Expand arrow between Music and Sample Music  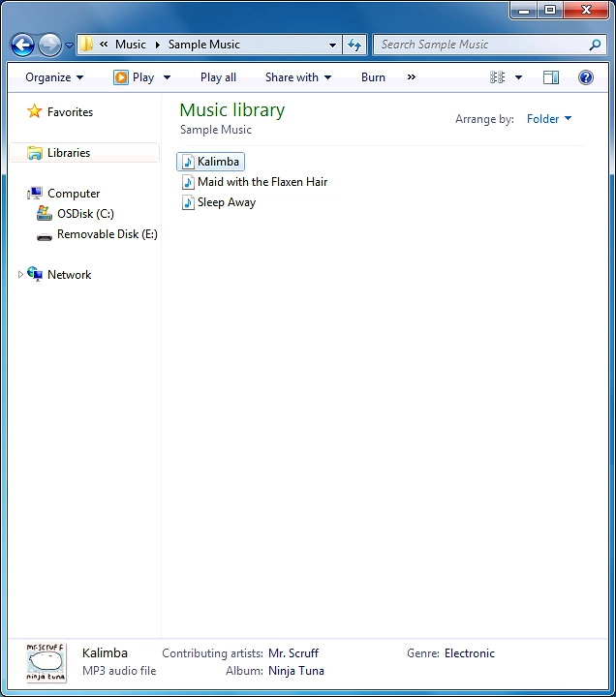coord(158,45)
